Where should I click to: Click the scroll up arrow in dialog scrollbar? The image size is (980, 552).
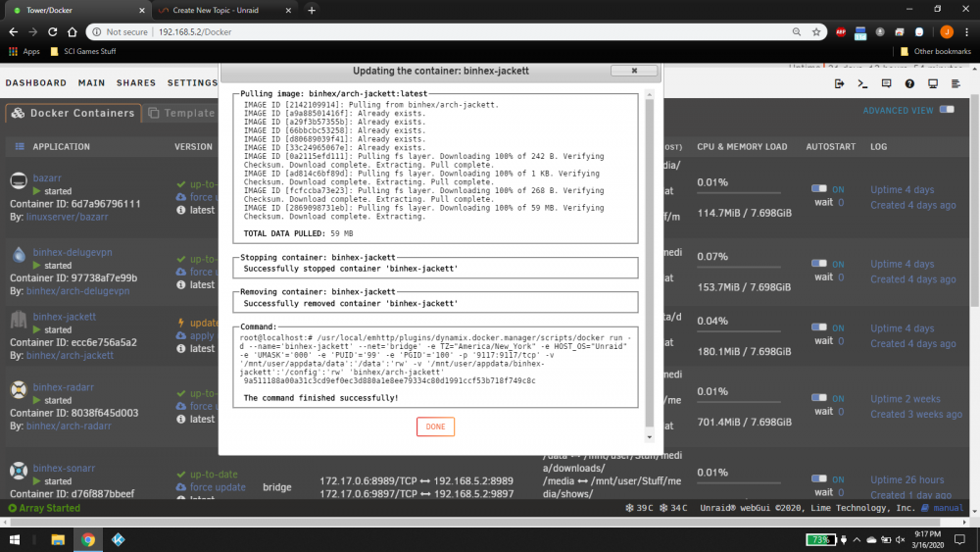[x=650, y=94]
